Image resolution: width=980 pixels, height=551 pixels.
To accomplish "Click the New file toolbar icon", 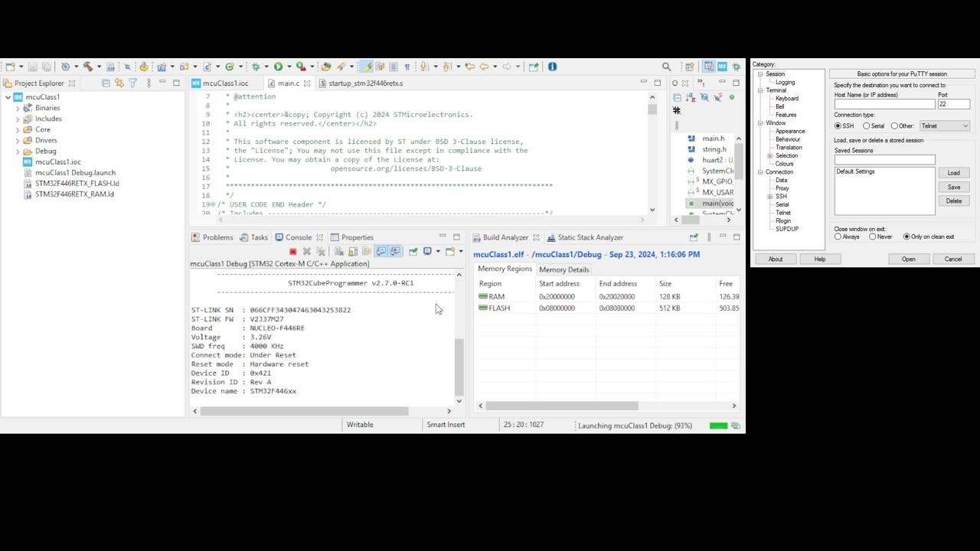I will [x=10, y=67].
